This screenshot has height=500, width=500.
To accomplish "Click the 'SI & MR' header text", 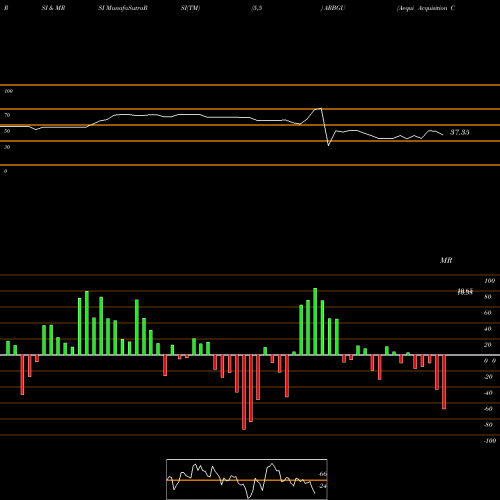I will (53, 8).
